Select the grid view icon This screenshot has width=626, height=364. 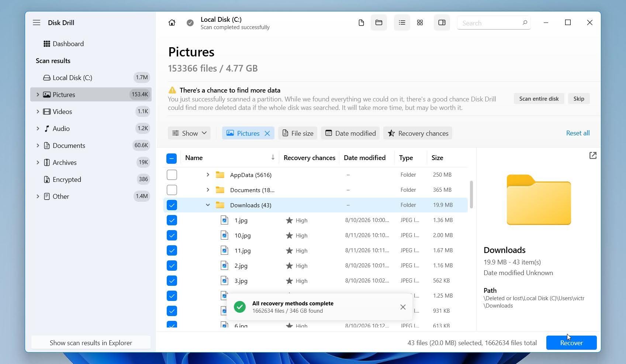[420, 23]
